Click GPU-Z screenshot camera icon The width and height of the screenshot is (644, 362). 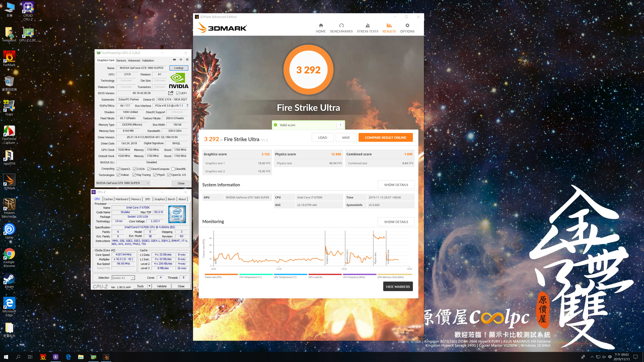coord(174,60)
